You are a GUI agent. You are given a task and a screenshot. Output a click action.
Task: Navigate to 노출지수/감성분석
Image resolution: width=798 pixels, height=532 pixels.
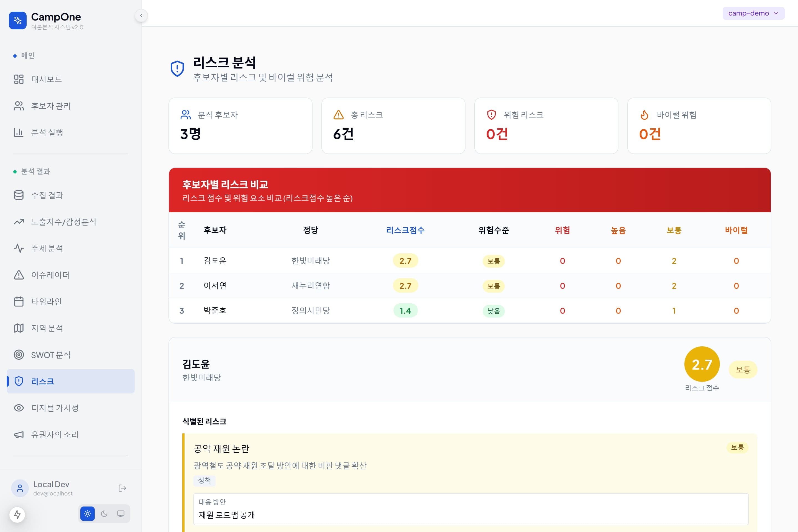(71, 222)
